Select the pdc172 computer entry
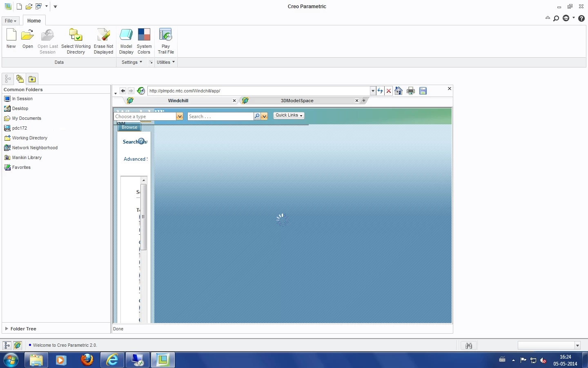The image size is (588, 368). tap(16, 128)
